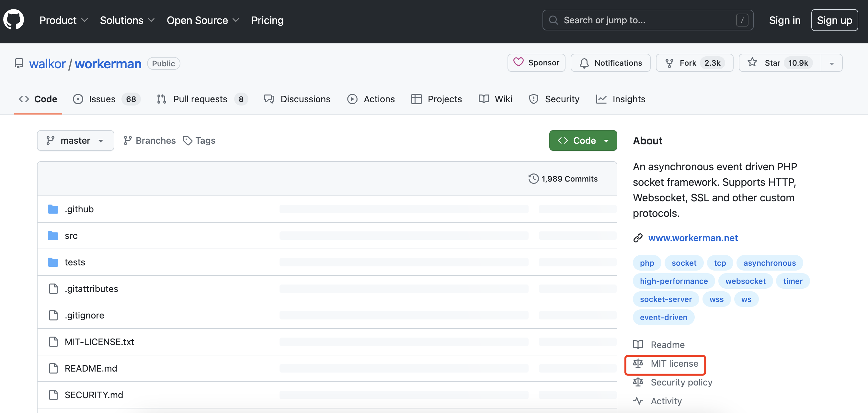
Task: Open the Product dropdown menu
Action: pos(64,20)
